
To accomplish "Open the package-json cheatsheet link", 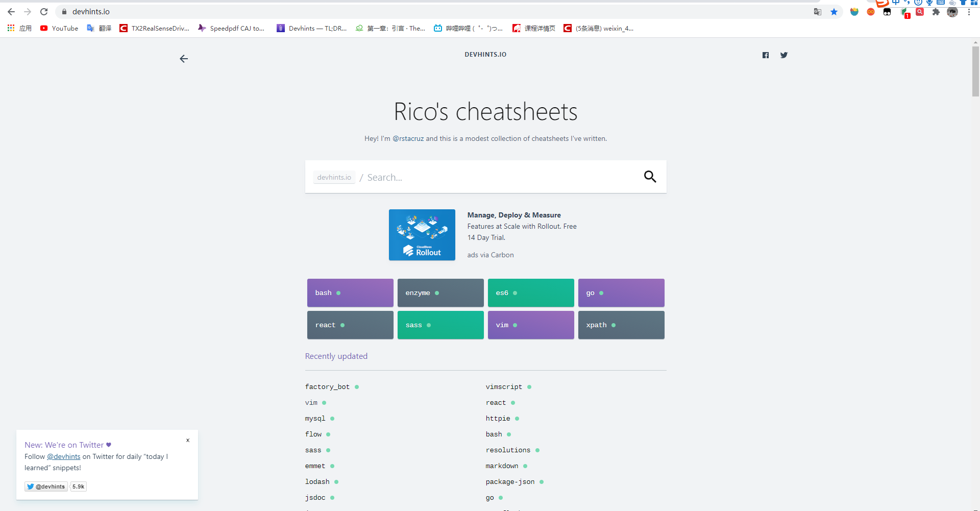I will click(510, 482).
